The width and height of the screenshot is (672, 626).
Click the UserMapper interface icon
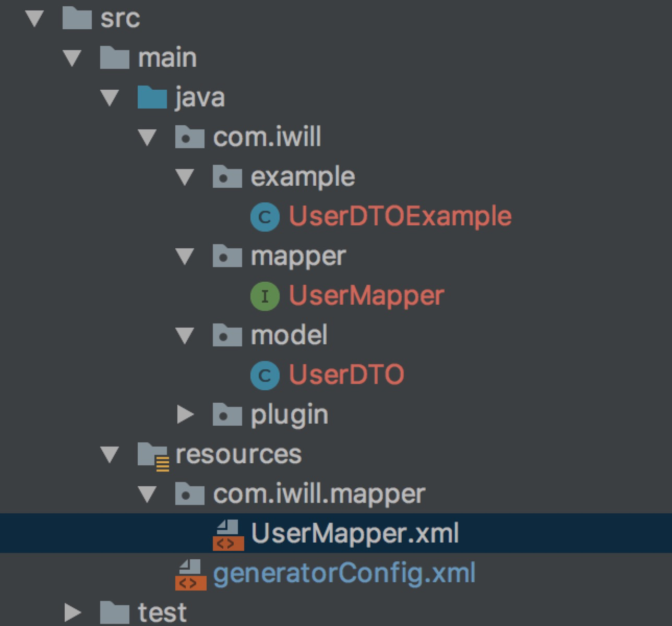tap(265, 296)
